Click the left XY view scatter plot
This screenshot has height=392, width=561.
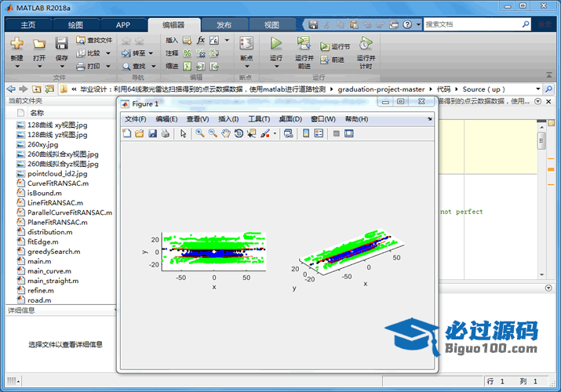click(x=213, y=252)
